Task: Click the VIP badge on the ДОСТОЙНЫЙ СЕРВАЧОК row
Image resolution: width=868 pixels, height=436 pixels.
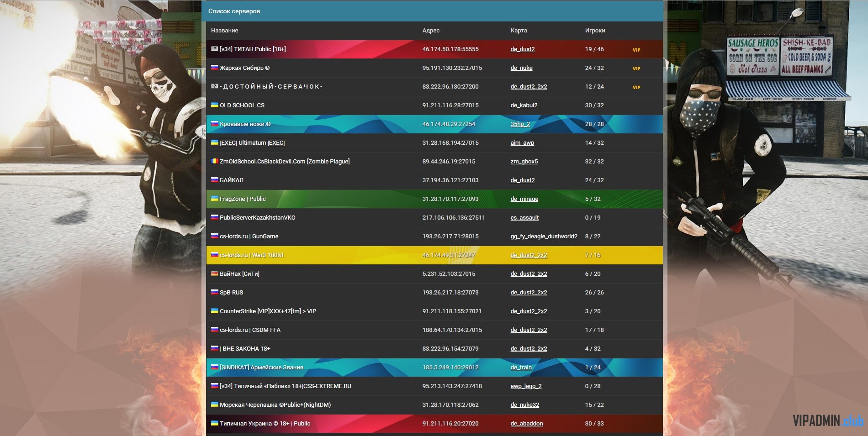Action: [x=636, y=87]
